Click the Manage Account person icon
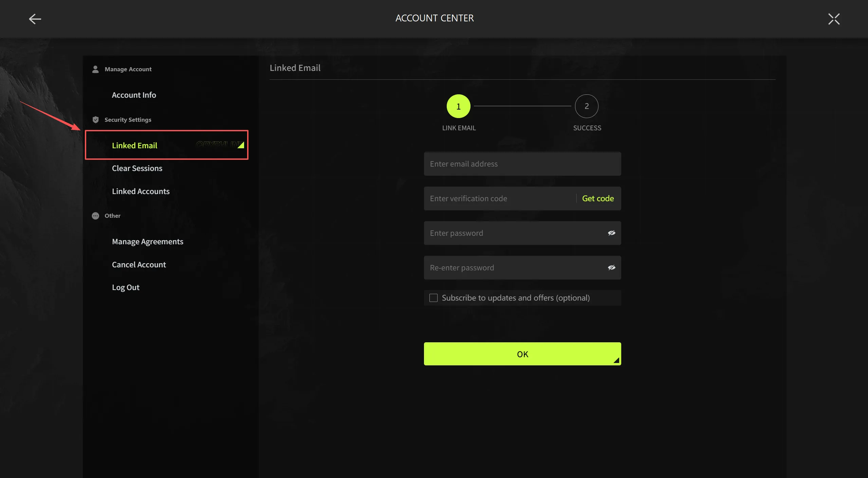This screenshot has height=478, width=868. (95, 69)
